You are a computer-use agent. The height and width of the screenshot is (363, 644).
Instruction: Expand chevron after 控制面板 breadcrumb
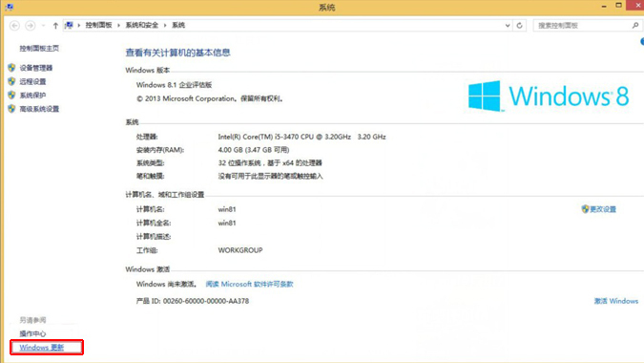point(118,25)
